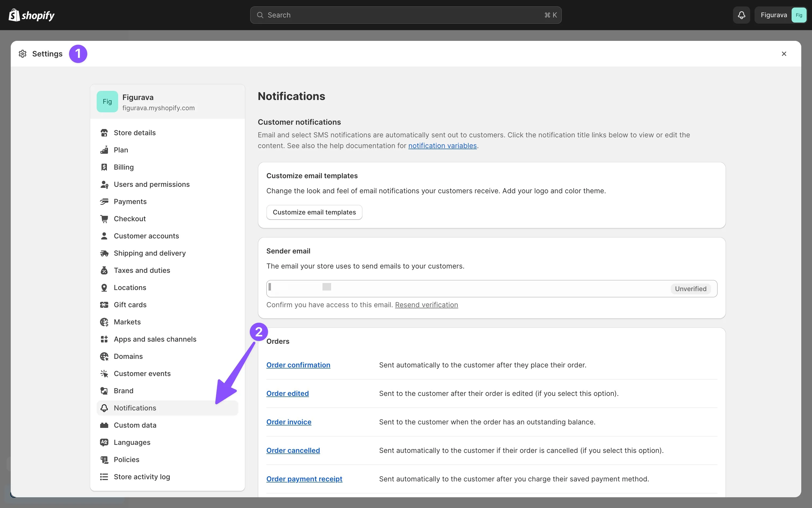Open Customer accounts settings
Screen dimensions: 812x508
click(x=168, y=236)
